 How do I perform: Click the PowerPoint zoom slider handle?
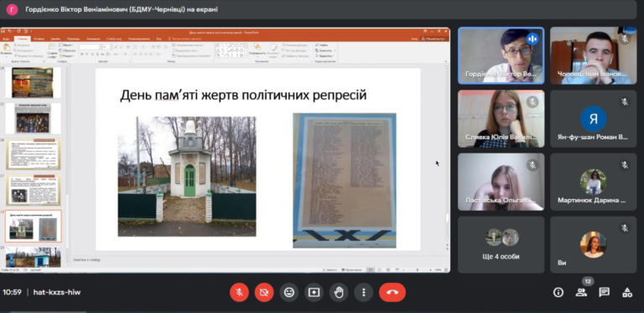(x=418, y=270)
